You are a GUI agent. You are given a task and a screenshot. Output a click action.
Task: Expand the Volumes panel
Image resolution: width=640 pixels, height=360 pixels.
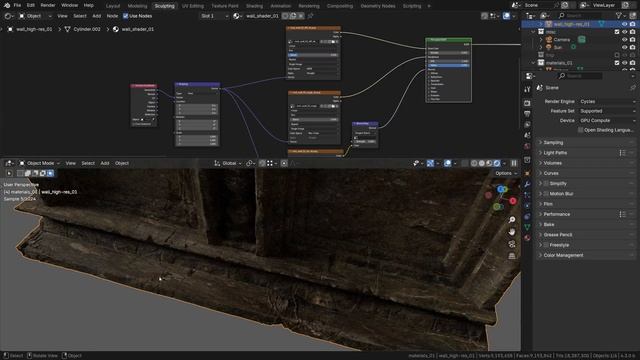pyautogui.click(x=586, y=163)
